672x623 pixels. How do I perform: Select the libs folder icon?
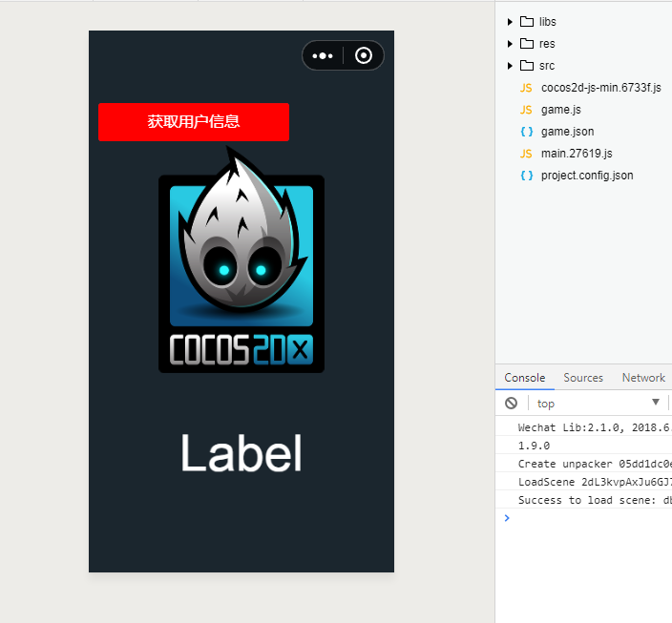click(x=527, y=21)
